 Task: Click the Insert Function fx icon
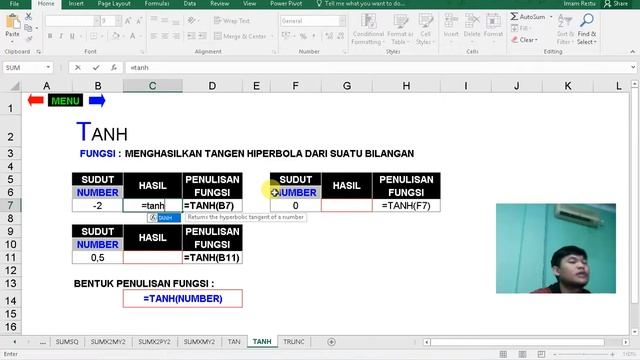[114, 68]
